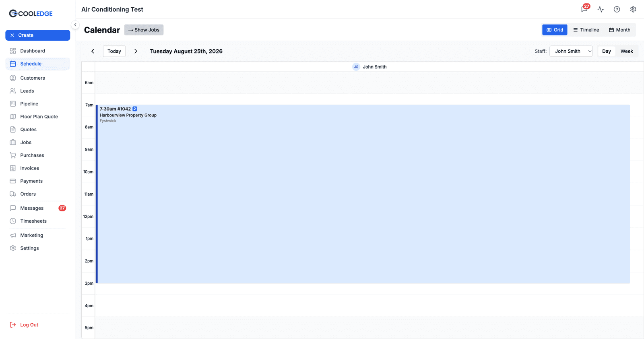
Task: Click the Floor Plan Quote map icon
Action: [13, 117]
